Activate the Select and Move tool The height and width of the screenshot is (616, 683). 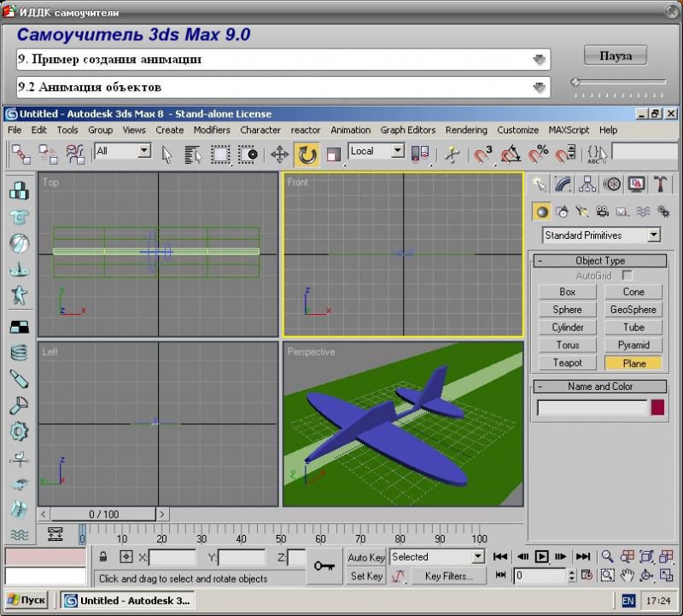279,154
